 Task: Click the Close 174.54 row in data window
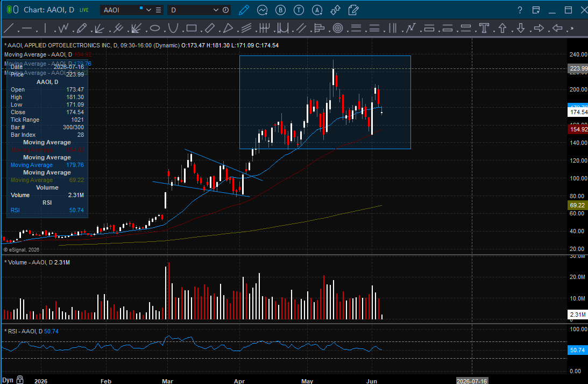click(x=47, y=112)
